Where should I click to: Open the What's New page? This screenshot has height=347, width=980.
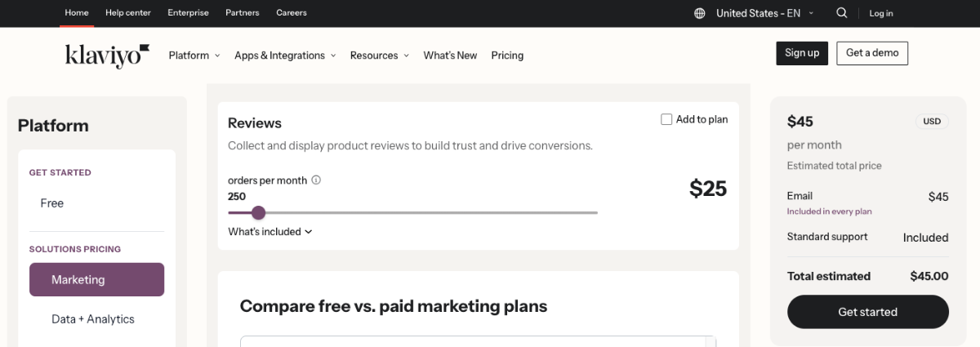point(450,56)
